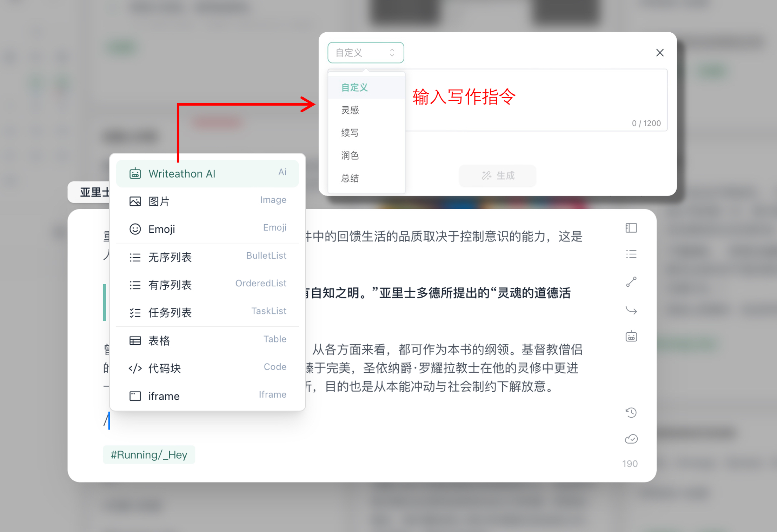Open the 自定义 mode dropdown
777x532 pixels.
click(x=366, y=53)
